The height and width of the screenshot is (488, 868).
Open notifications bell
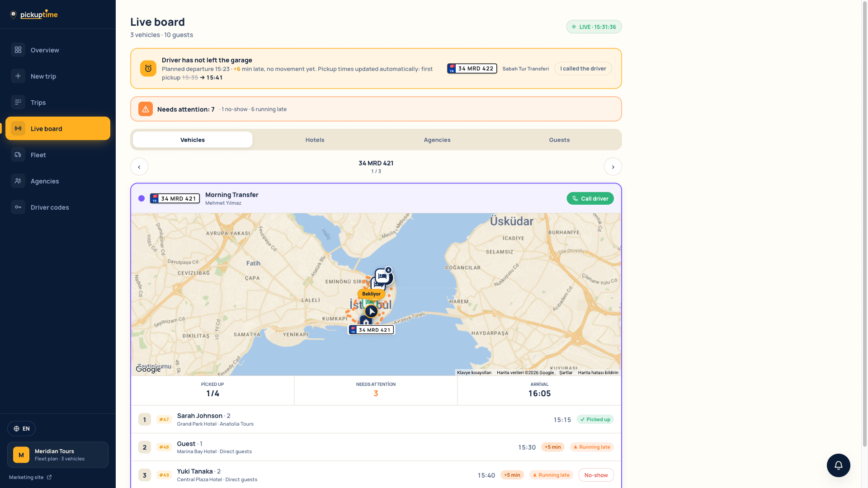coord(839,465)
